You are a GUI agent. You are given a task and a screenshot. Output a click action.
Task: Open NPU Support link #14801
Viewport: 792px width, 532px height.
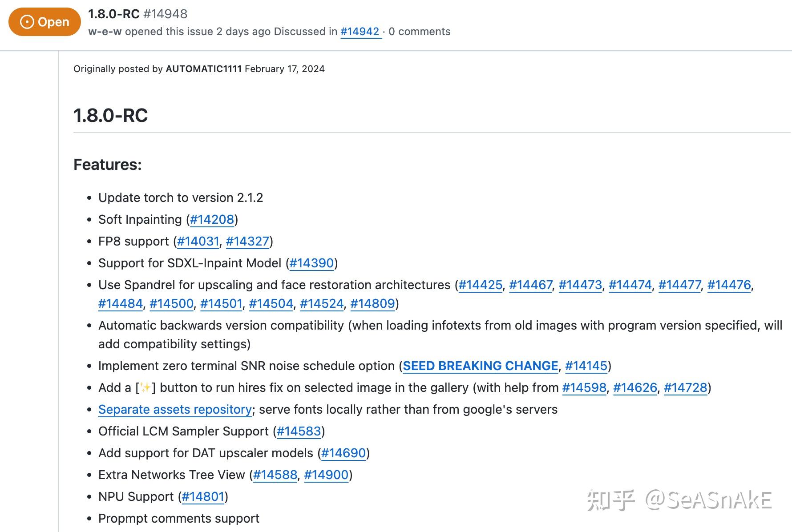coord(203,496)
